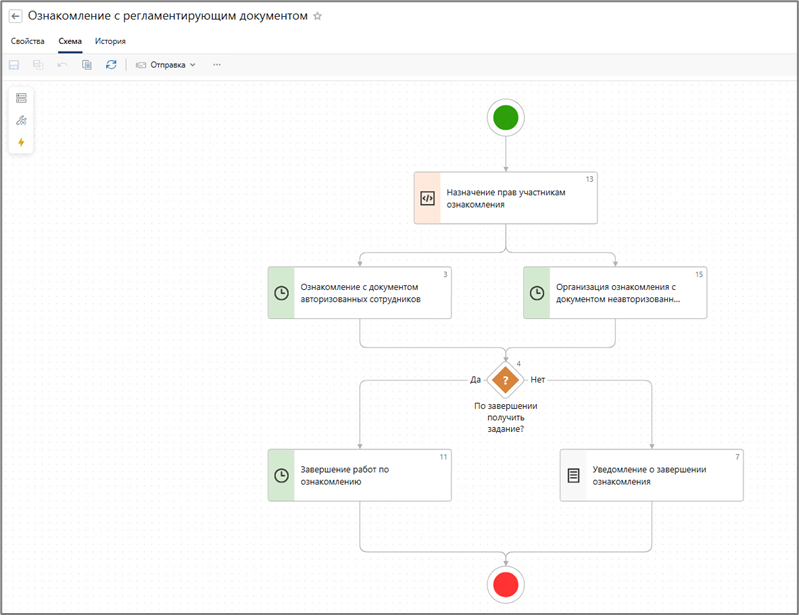
Task: Click the undo arrow in the toolbar
Action: pos(63,65)
